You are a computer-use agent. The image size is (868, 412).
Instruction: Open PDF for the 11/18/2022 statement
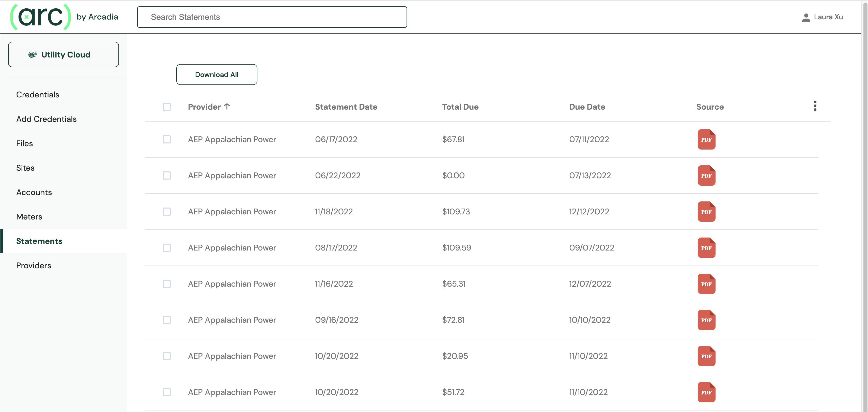(x=706, y=211)
